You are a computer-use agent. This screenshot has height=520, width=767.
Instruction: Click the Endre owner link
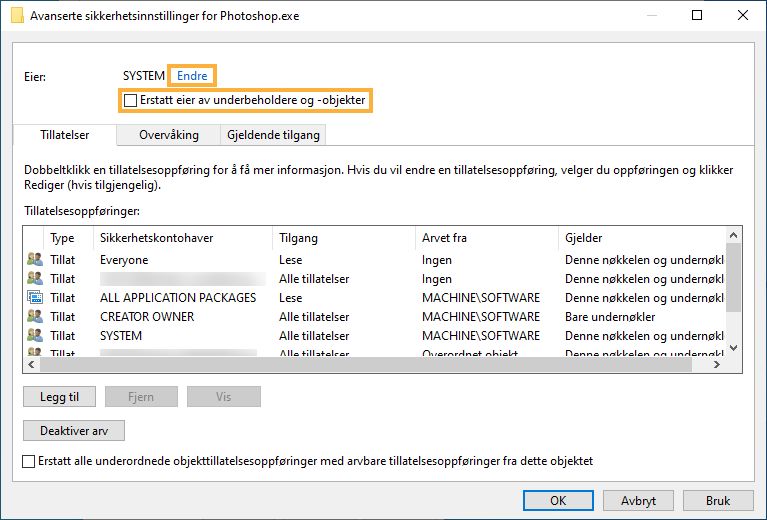192,76
